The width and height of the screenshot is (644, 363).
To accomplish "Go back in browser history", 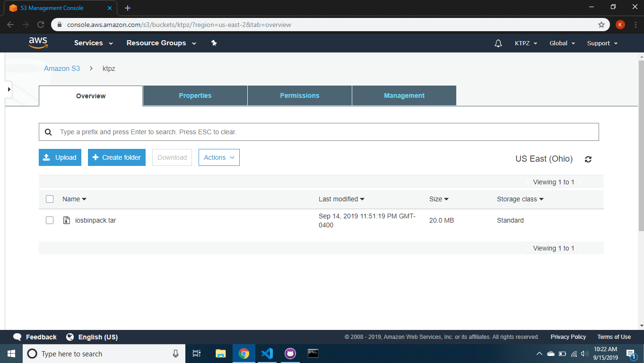I will [x=11, y=25].
